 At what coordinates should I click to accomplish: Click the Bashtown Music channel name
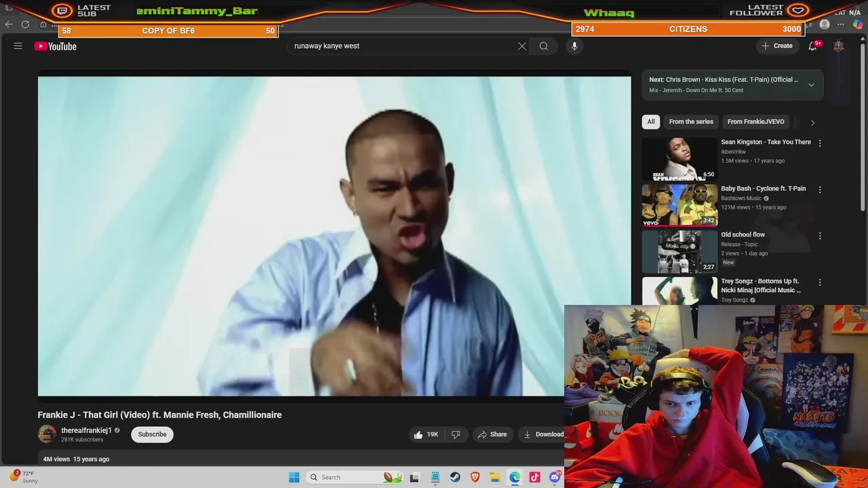point(741,199)
